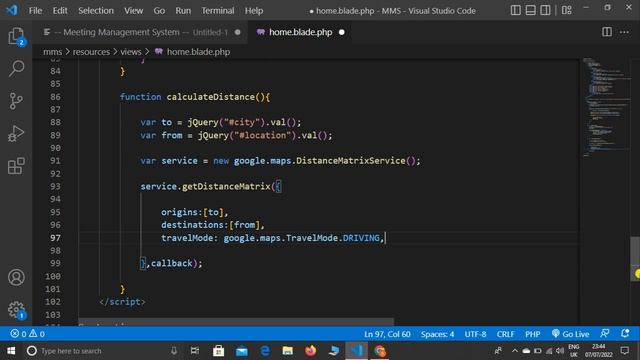
Task: Open File Explorer on taskbar
Action: pos(287,351)
